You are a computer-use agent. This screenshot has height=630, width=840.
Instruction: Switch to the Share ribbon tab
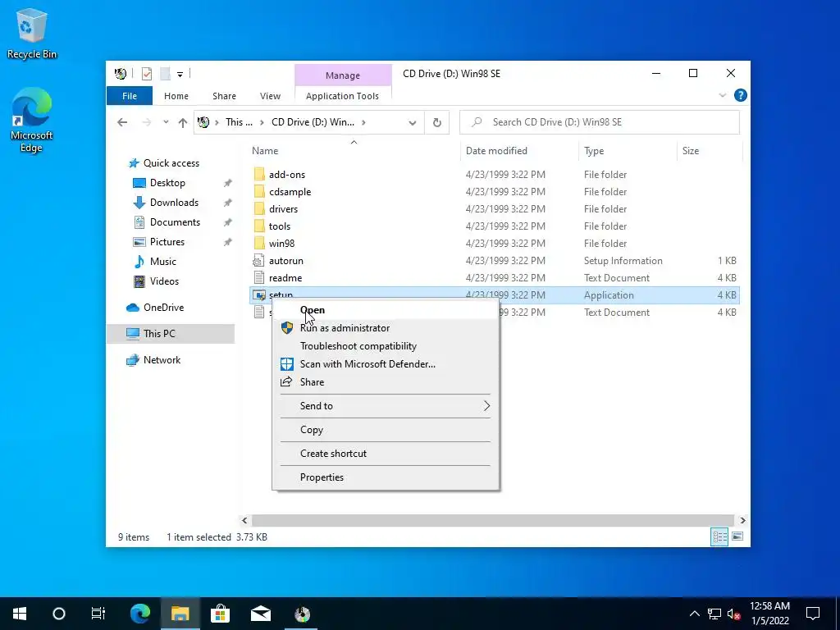point(224,96)
